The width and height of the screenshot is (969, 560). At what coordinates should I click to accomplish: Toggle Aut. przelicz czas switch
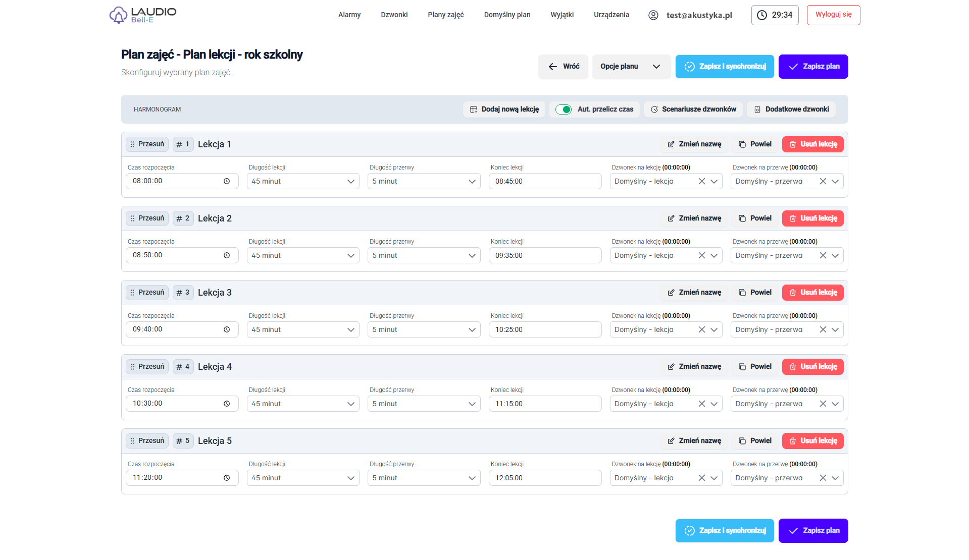click(x=563, y=109)
